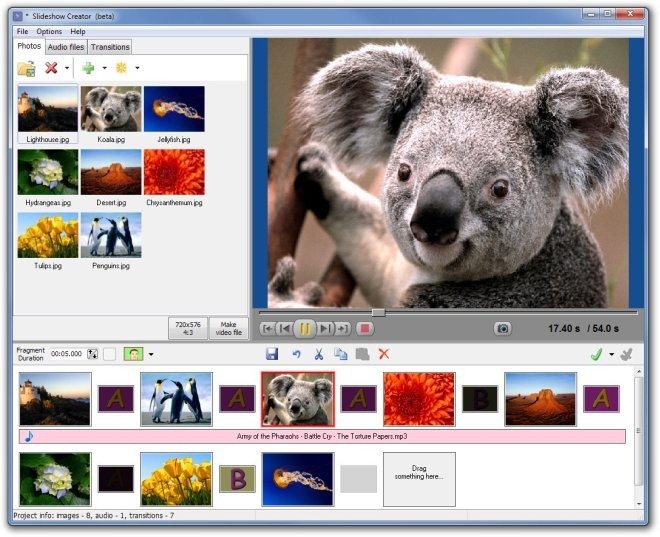The height and width of the screenshot is (537, 660).
Task: Select the Chrysanthemum.jpg thumbnail in photo list
Action: tap(174, 177)
